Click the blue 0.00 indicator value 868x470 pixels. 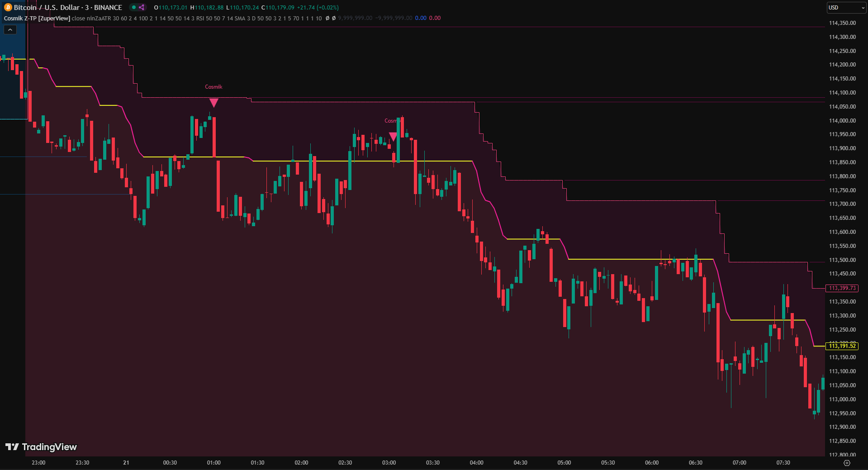tap(420, 18)
